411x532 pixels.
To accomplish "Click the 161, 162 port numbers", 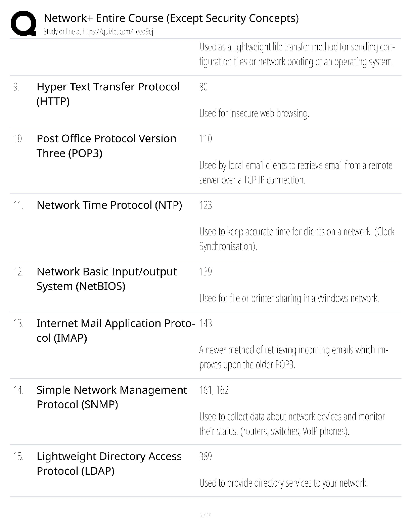I will click(x=214, y=390).
